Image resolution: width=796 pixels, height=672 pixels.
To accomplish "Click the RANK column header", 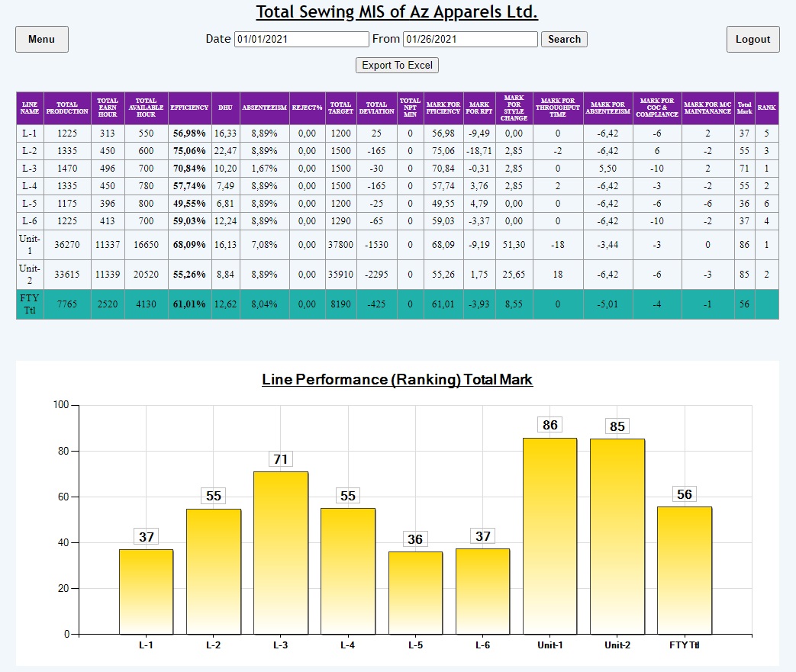I will (x=766, y=108).
